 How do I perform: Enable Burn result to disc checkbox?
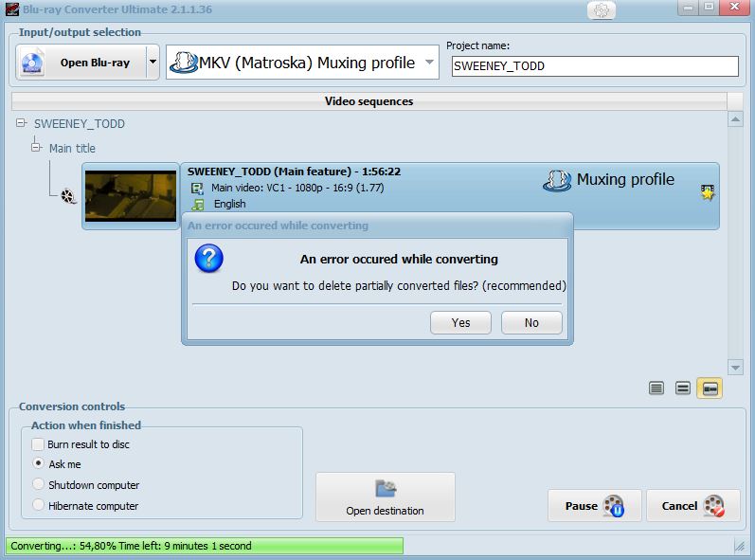click(38, 444)
